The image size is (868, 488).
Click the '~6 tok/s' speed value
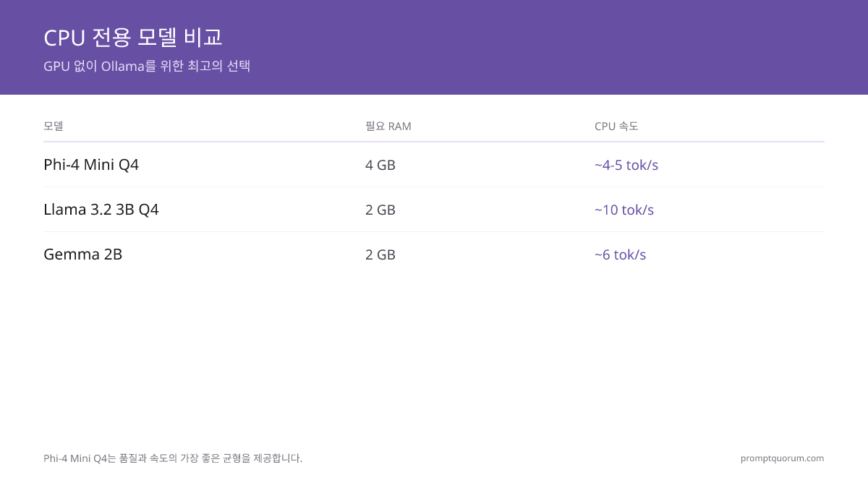(x=621, y=254)
